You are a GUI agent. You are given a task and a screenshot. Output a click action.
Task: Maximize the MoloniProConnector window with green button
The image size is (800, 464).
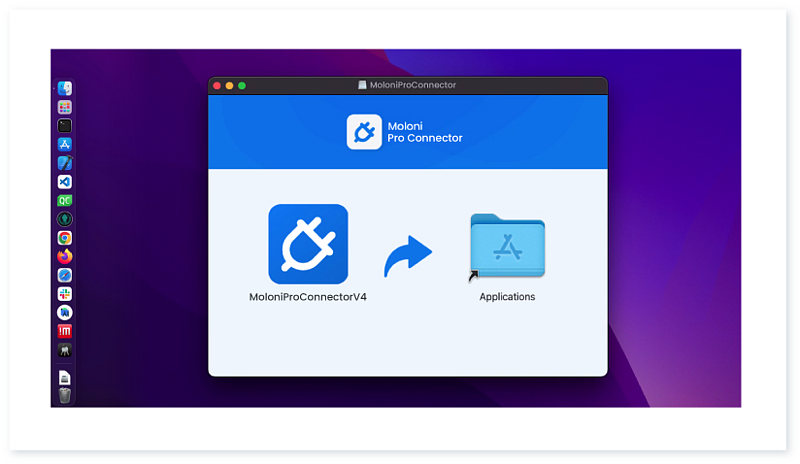[x=242, y=86]
